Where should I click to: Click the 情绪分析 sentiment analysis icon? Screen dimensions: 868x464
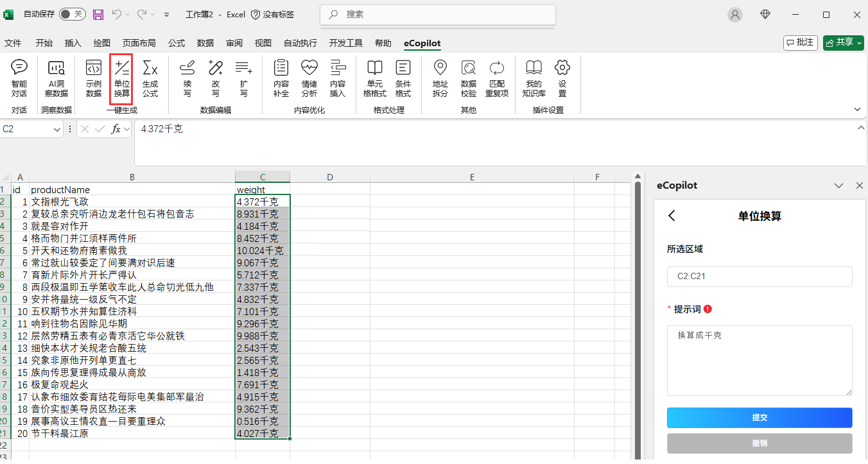[x=309, y=78]
